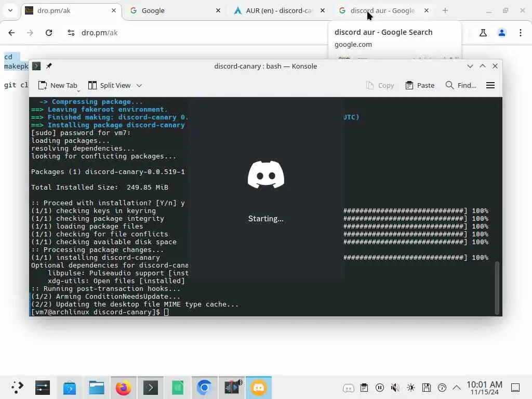Click 'Packages (1) discord-canary-0.0.519-1' line
This screenshot has width=532, height=399.
pos(108,171)
